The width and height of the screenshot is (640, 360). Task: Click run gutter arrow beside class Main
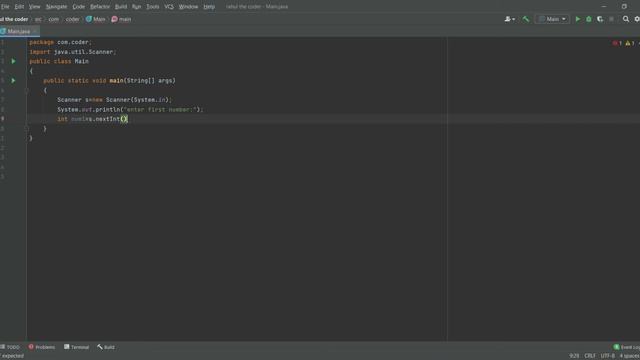coord(13,61)
